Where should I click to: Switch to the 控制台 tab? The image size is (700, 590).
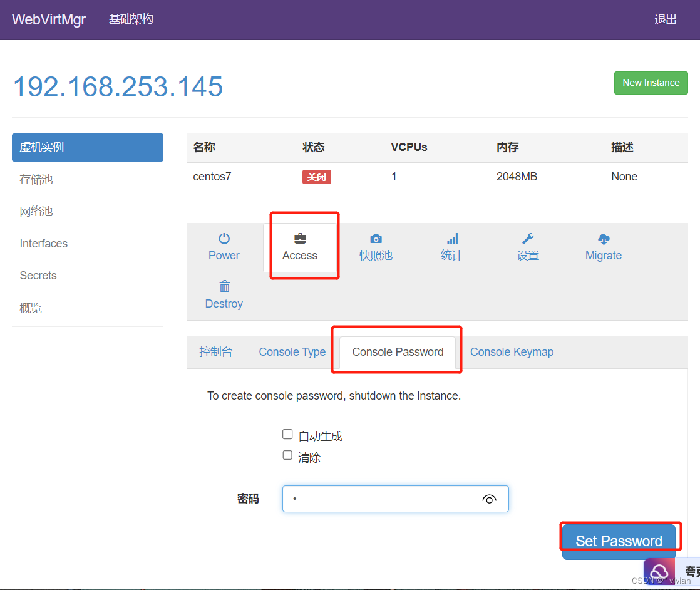[216, 352]
